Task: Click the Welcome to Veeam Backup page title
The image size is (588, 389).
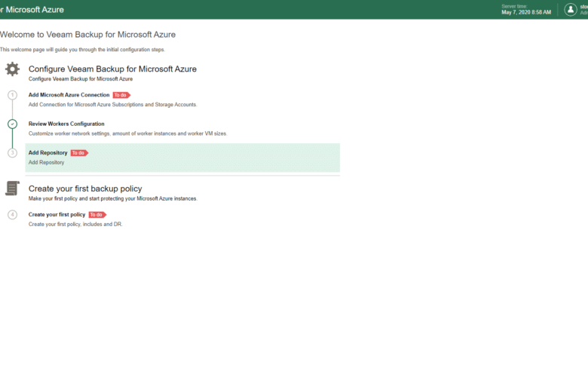Action: 87,35
